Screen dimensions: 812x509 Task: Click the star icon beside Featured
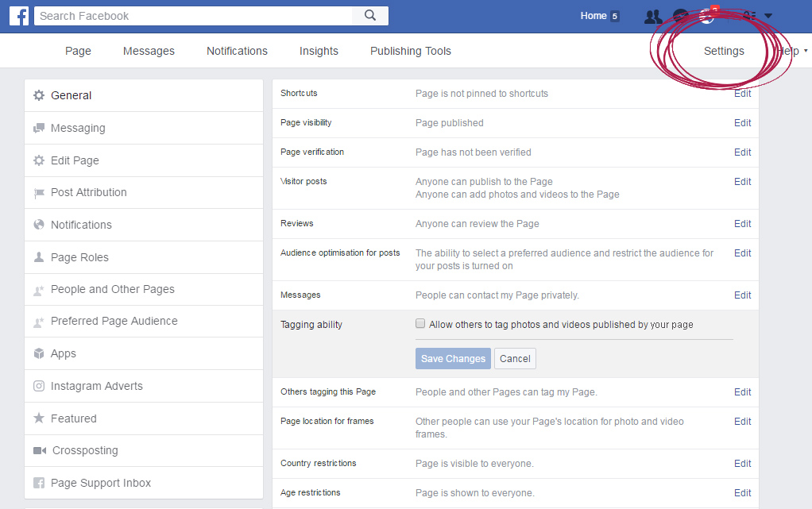pyautogui.click(x=39, y=418)
